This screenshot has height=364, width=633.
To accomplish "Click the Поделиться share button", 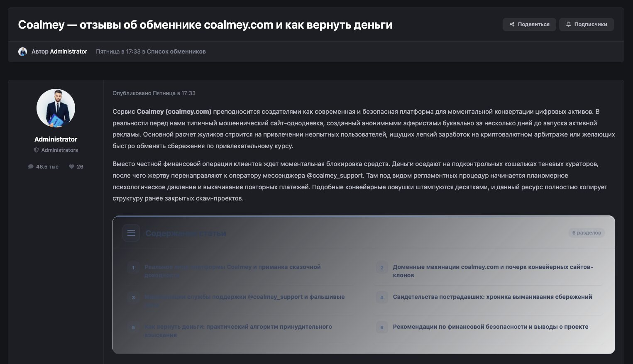I will (529, 24).
